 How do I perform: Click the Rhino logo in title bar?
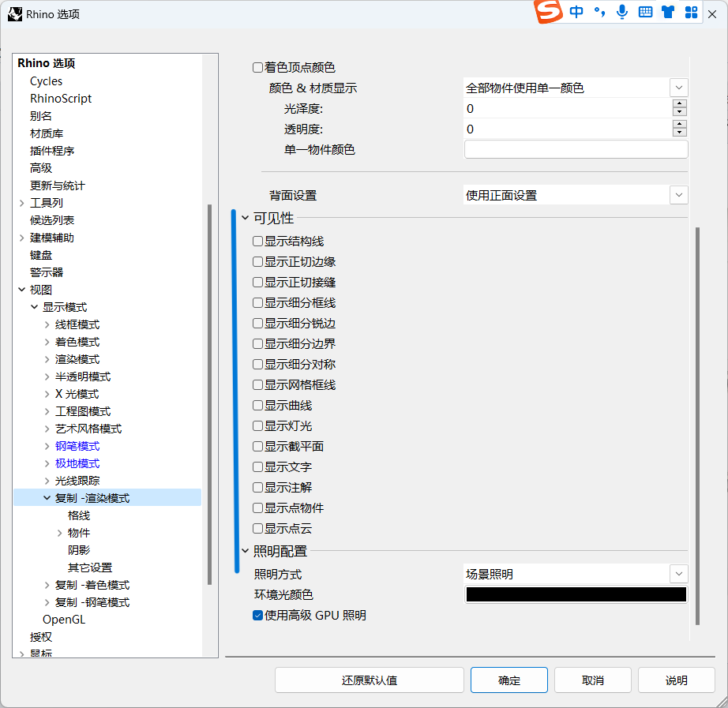(x=15, y=14)
